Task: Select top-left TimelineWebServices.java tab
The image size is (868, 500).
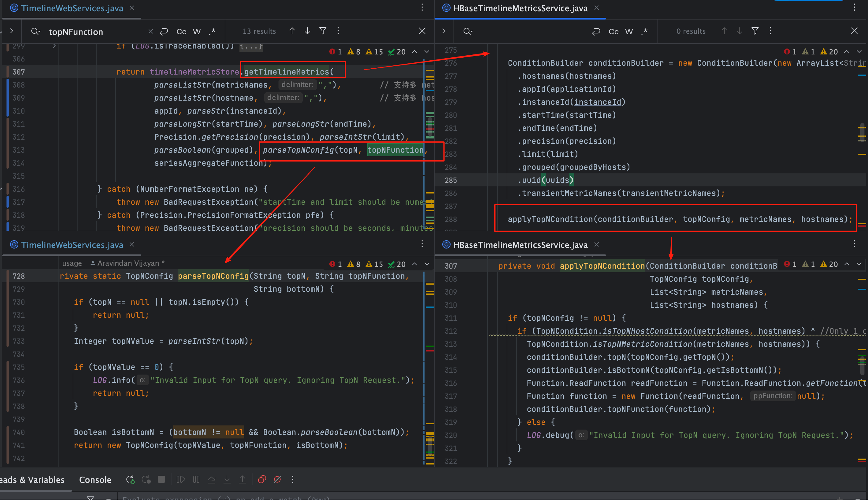Action: pos(72,8)
